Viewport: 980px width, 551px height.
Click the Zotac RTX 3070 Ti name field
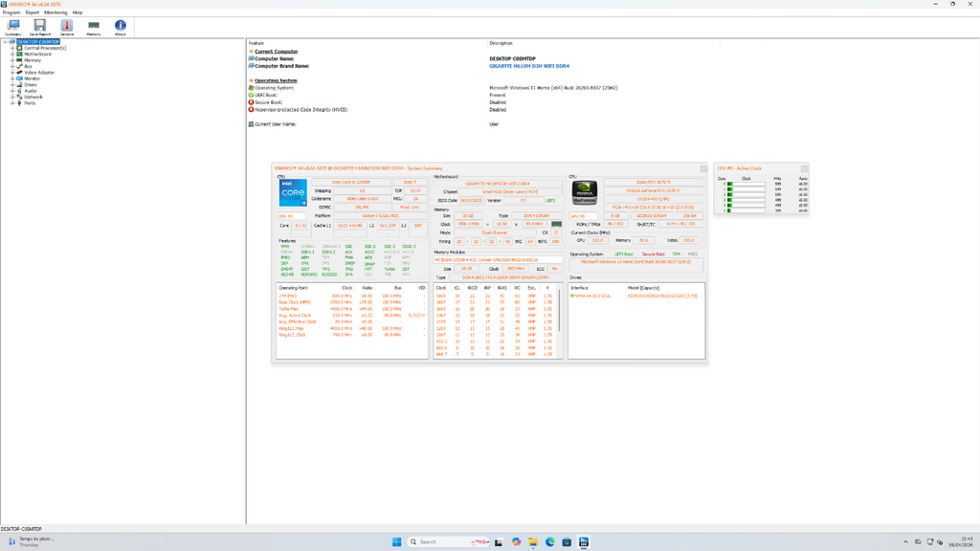(654, 183)
